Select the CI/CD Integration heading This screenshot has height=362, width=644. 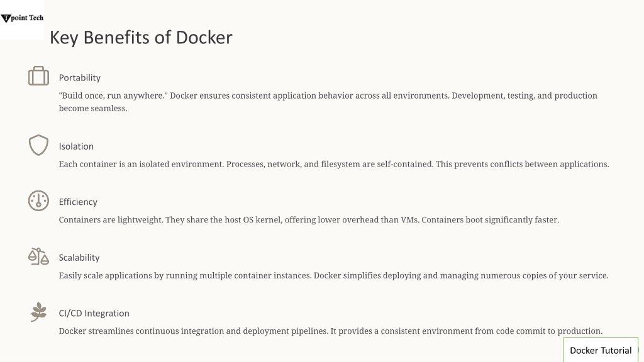(94, 313)
